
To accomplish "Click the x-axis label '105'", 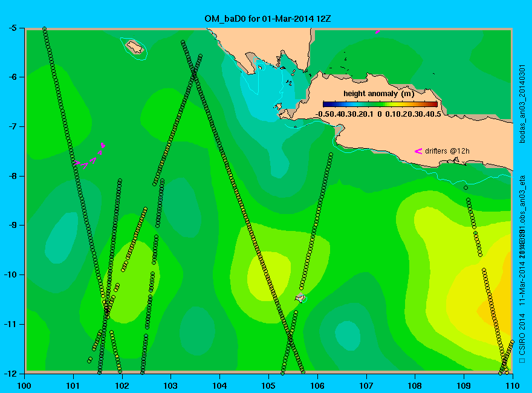I will coord(268,386).
